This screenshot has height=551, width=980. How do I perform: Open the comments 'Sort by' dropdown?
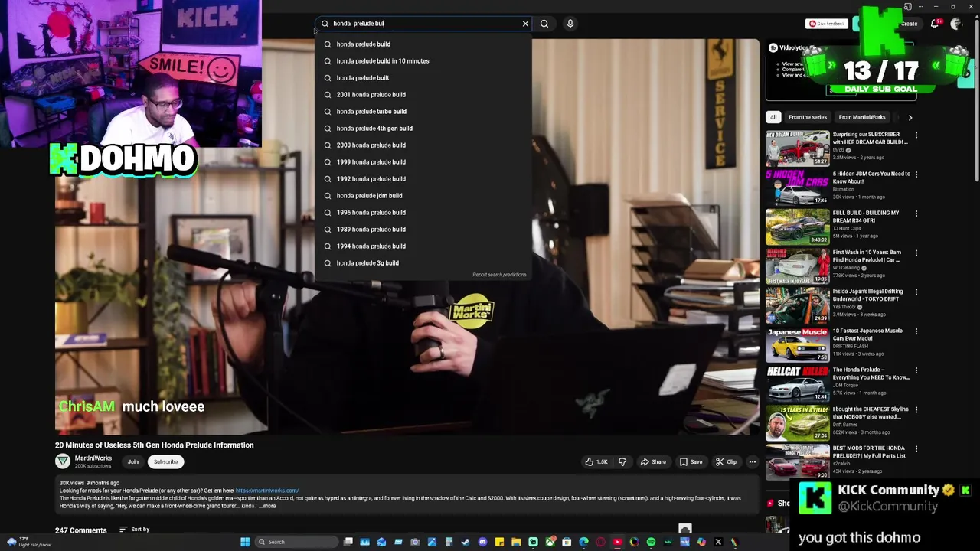(135, 530)
